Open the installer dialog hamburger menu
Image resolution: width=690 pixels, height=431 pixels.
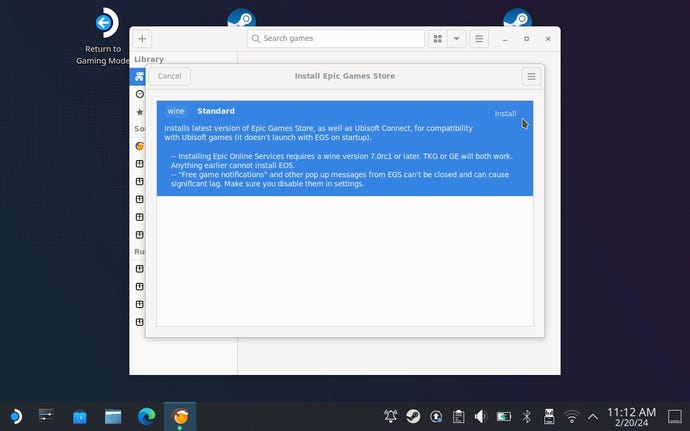coord(530,76)
